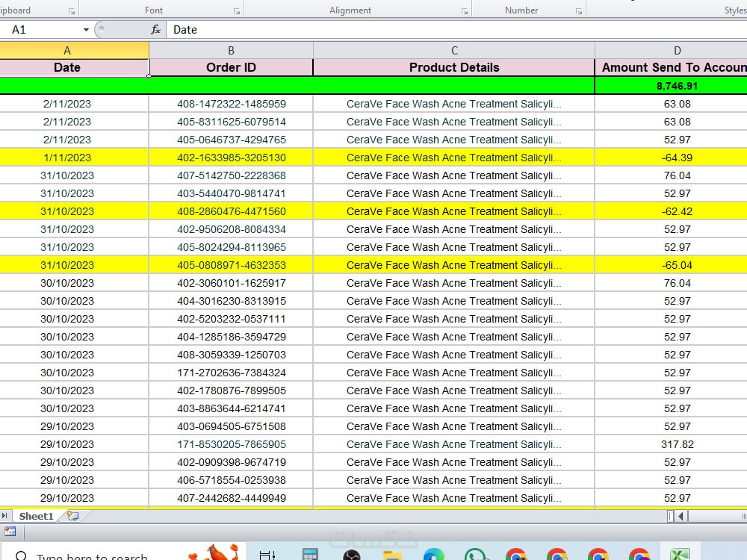
Task: Click the macro record icon in status bar
Action: (10, 532)
